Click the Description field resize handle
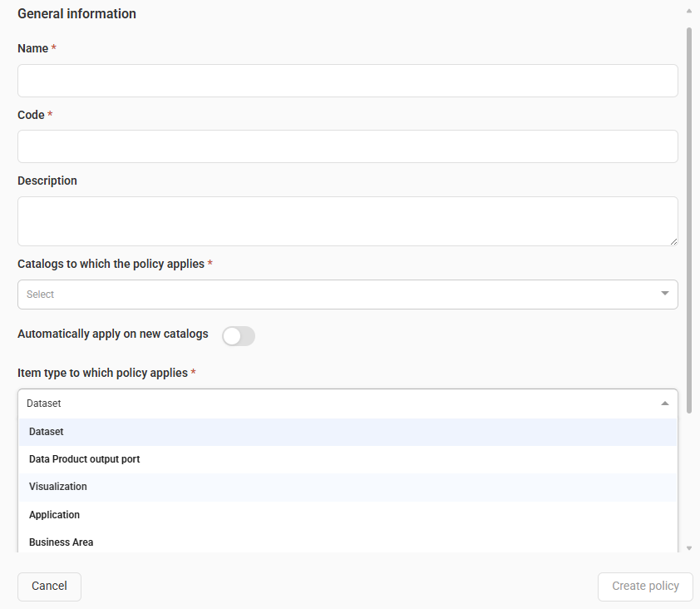Viewport: 700px width, 609px height. pos(673,240)
